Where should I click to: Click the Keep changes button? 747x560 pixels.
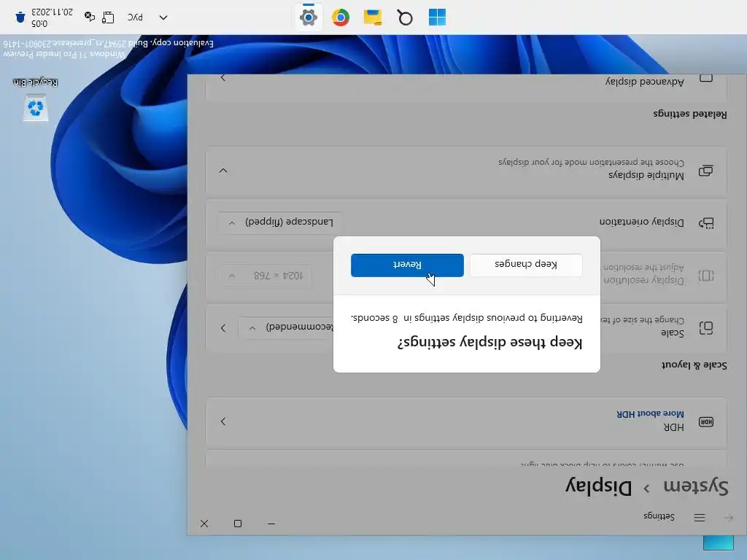[x=526, y=265]
